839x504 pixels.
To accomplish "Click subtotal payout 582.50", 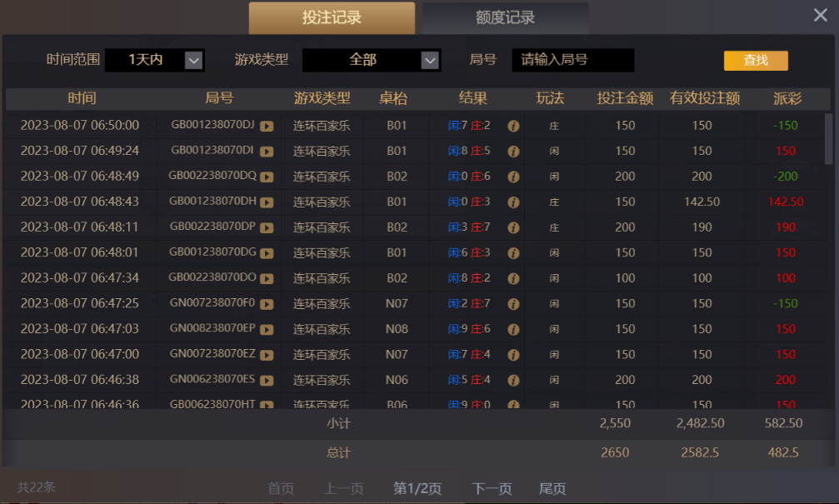I will (x=783, y=423).
